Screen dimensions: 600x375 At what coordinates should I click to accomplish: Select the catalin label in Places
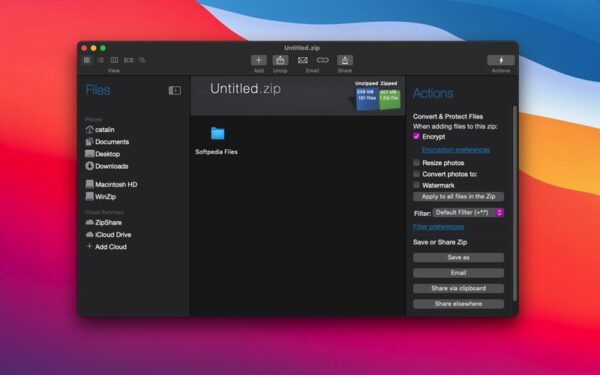pos(105,130)
